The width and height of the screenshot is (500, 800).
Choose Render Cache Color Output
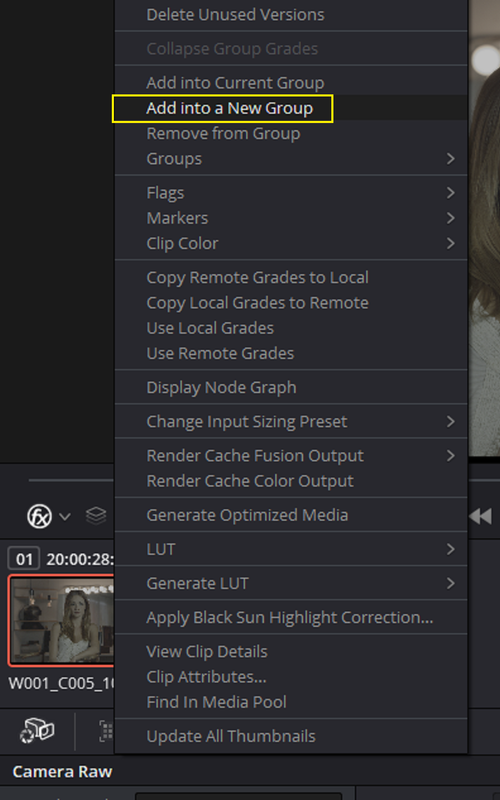[291, 481]
